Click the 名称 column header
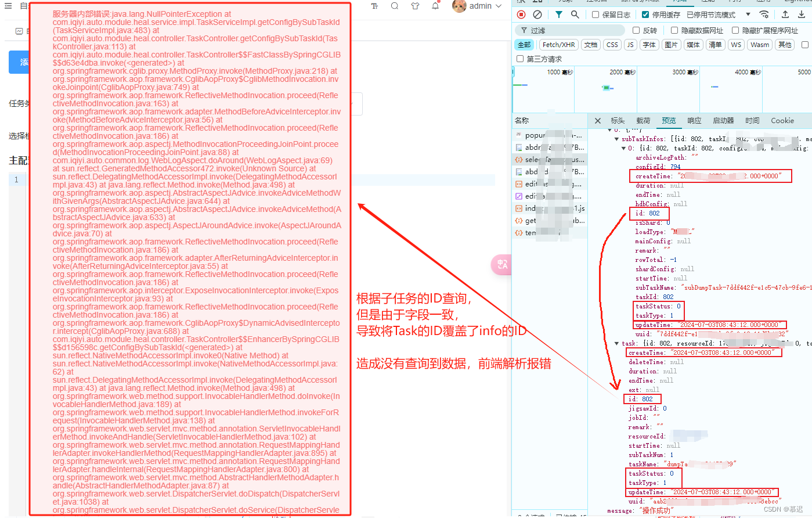This screenshot has height=518, width=812. point(550,121)
